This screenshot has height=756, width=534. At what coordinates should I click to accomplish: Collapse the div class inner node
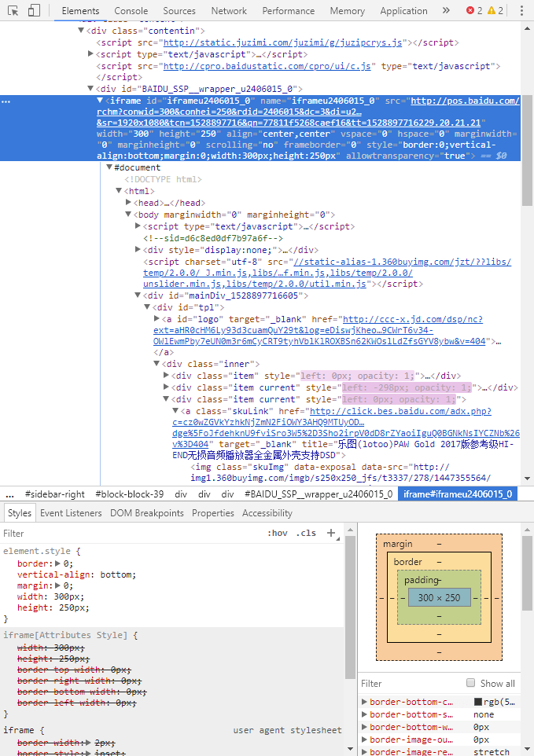tap(157, 364)
